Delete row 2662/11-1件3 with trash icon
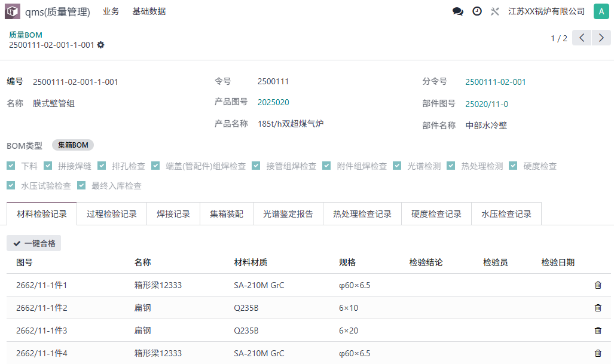 (598, 331)
